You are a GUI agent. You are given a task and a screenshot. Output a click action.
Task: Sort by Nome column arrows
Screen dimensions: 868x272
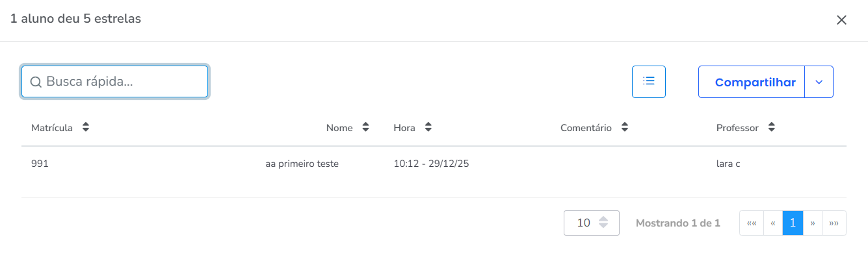click(x=365, y=128)
